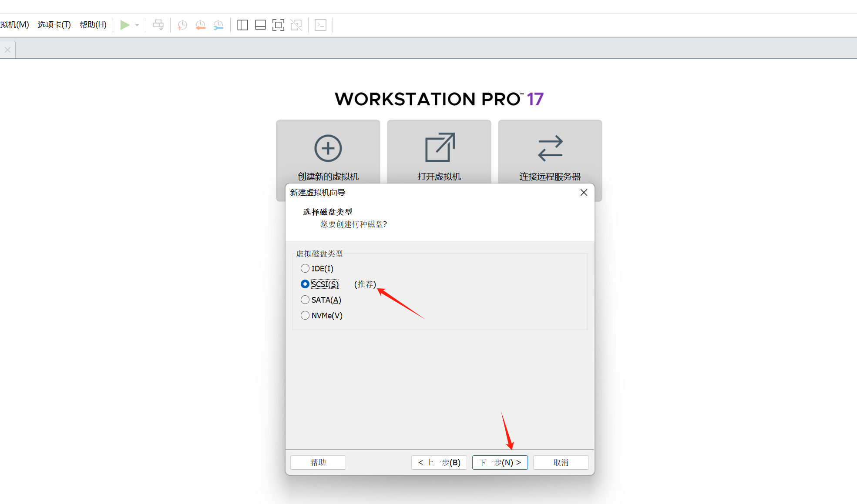Toggle the library sidebar panel icon
Viewport: 857px width, 504px height.
(x=242, y=25)
